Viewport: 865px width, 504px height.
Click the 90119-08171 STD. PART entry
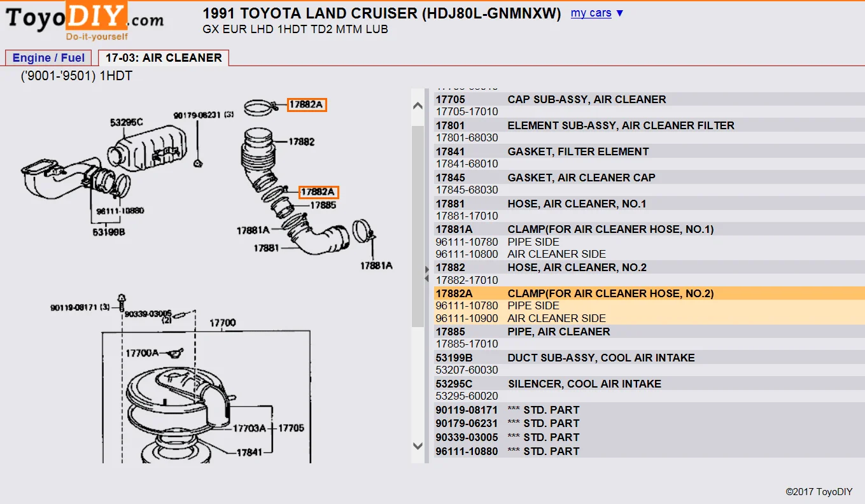coord(467,410)
